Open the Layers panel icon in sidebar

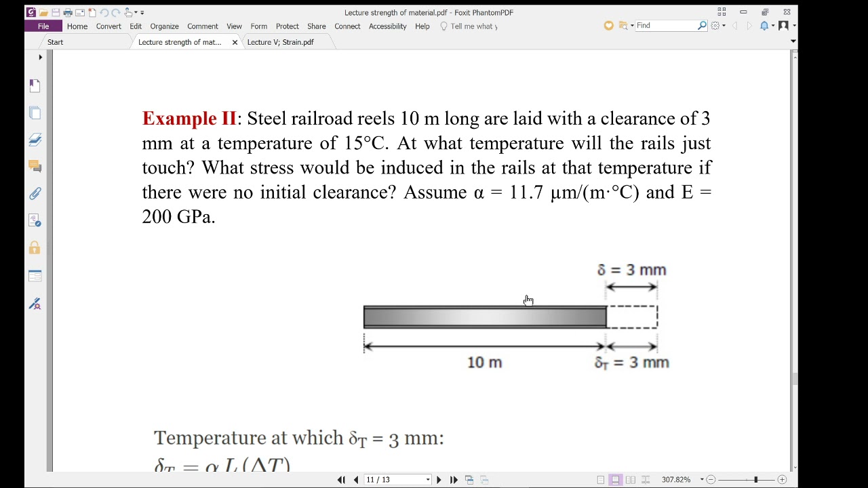point(35,140)
